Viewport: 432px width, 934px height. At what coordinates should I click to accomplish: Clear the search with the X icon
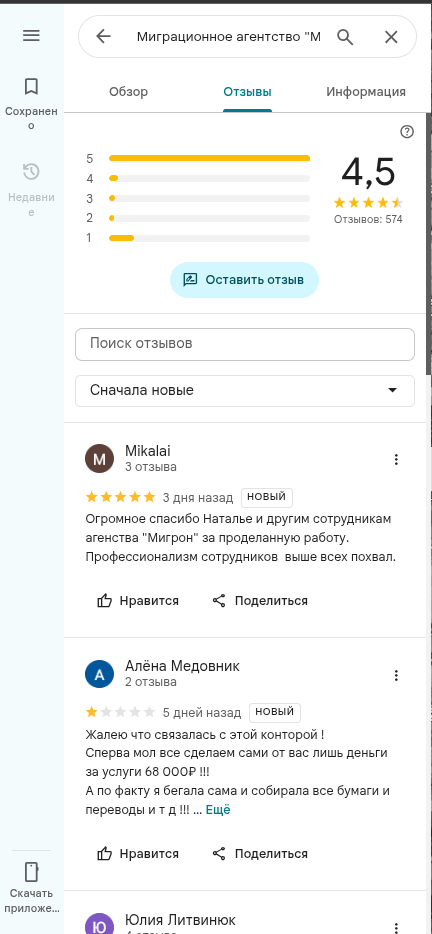point(391,37)
